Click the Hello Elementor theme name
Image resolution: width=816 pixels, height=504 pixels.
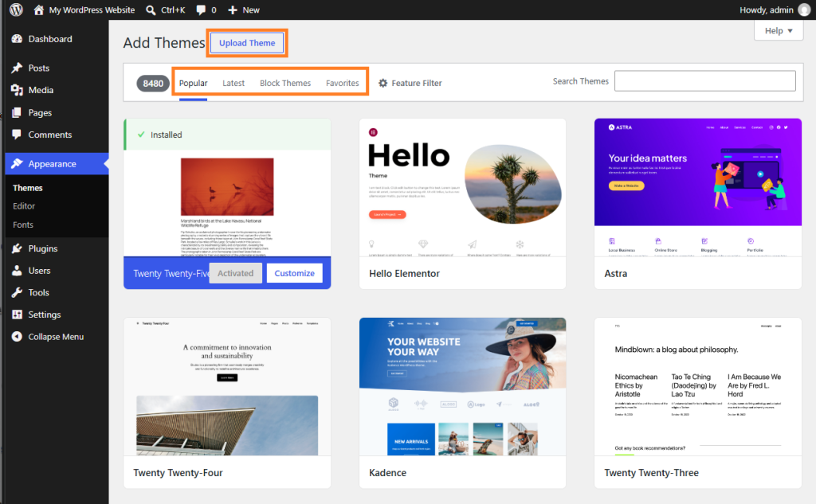(404, 274)
